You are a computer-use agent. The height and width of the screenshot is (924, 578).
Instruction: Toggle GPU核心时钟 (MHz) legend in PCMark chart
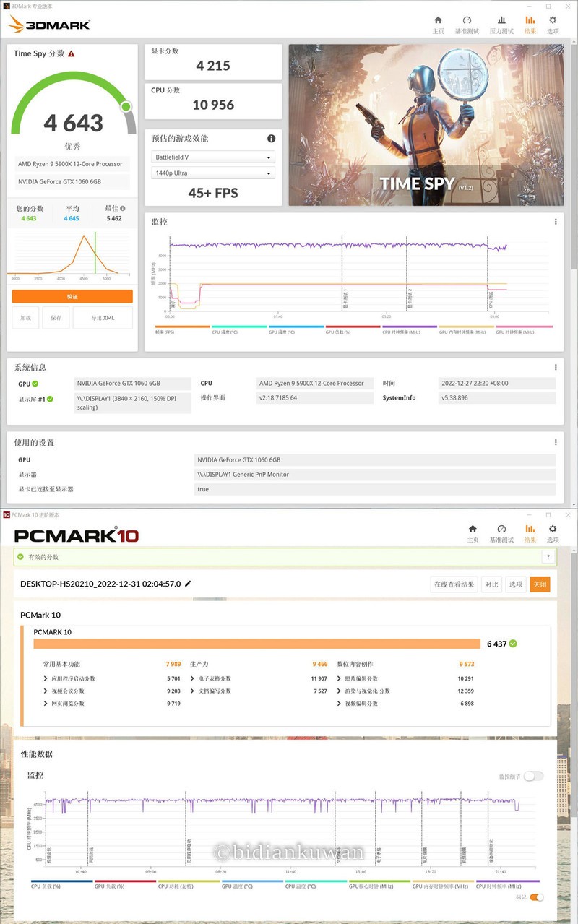379,884
